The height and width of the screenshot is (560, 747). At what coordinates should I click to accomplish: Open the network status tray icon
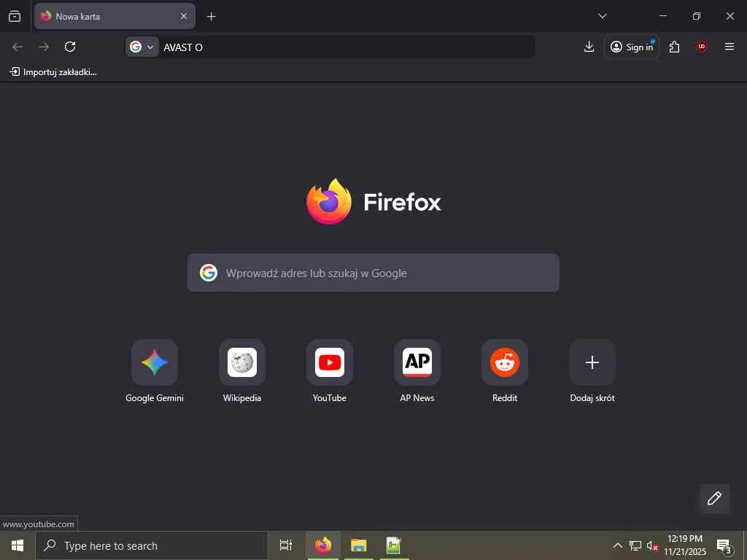tap(635, 545)
